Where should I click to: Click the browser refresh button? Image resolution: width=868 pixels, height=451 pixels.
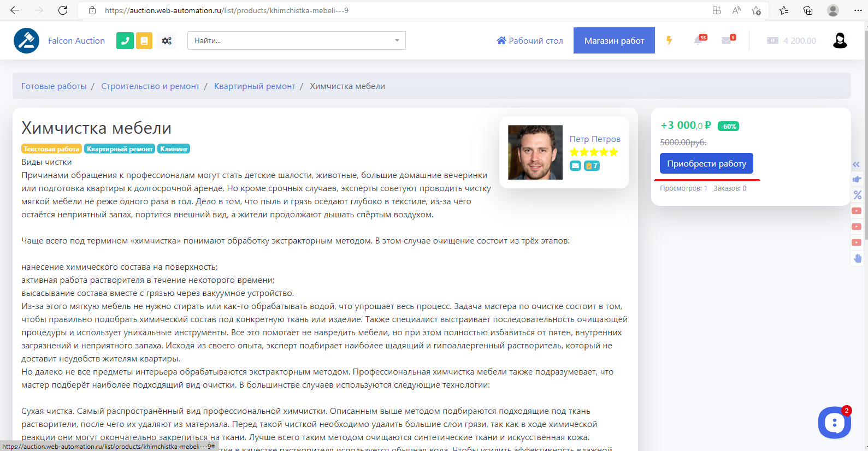[63, 10]
